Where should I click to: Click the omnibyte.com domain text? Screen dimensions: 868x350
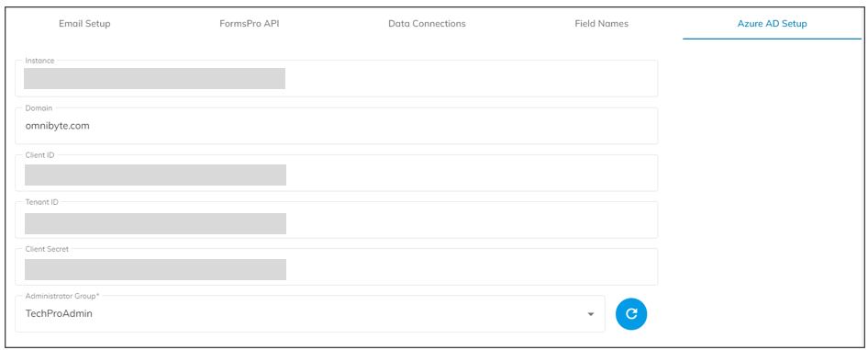58,126
